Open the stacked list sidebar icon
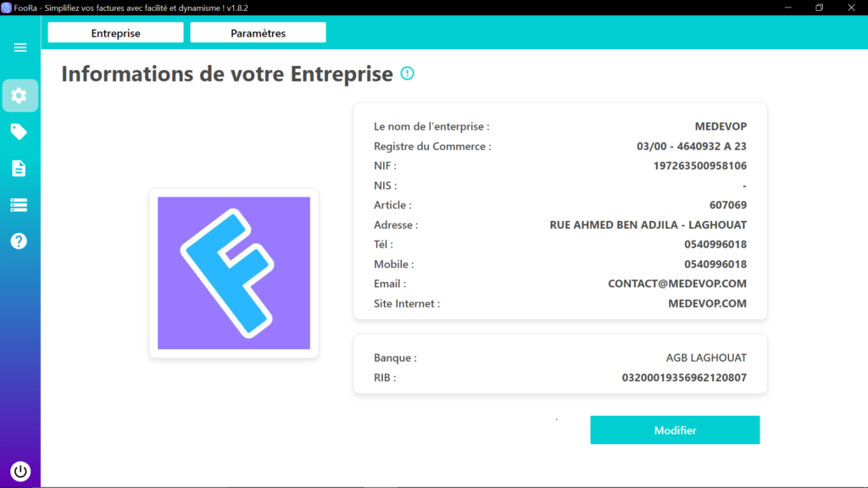Viewport: 868px width, 488px height. [19, 205]
